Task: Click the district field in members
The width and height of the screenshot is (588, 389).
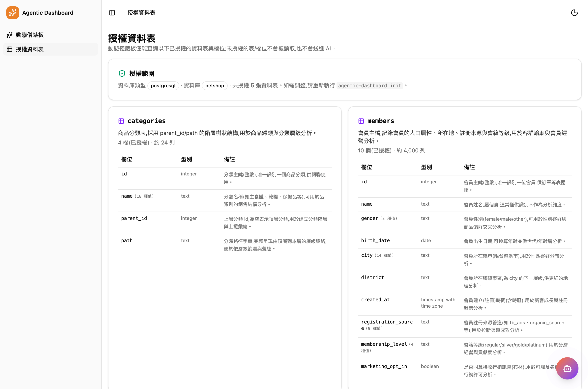Action: point(372,277)
